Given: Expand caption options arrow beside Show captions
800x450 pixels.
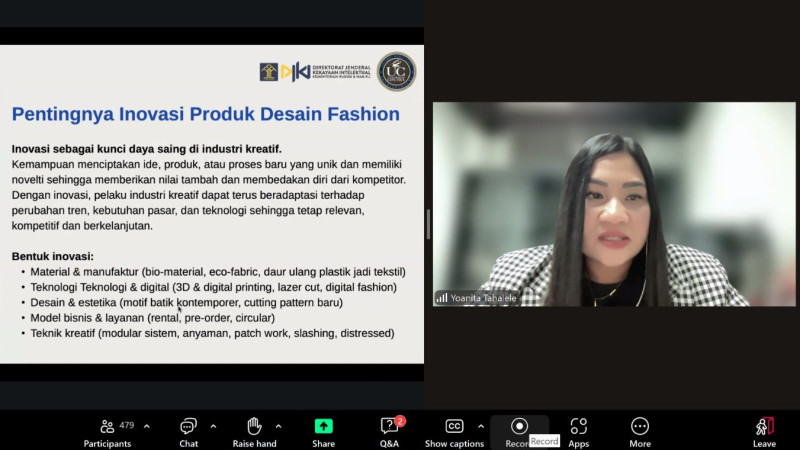Looking at the screenshot, I should (481, 425).
